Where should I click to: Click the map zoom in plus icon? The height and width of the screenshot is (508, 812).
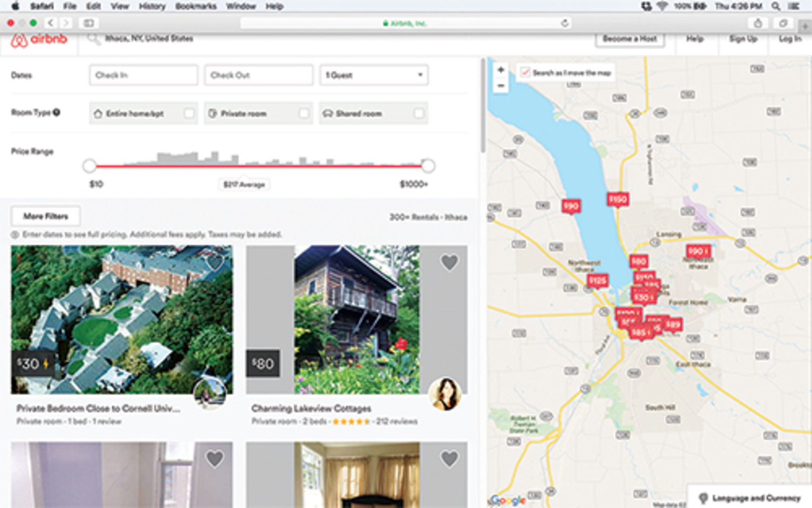click(x=501, y=70)
